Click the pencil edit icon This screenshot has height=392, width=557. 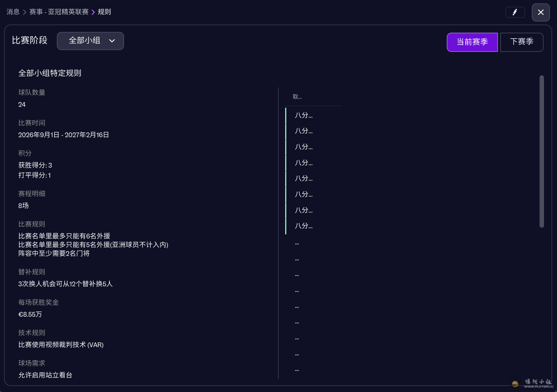pos(515,12)
